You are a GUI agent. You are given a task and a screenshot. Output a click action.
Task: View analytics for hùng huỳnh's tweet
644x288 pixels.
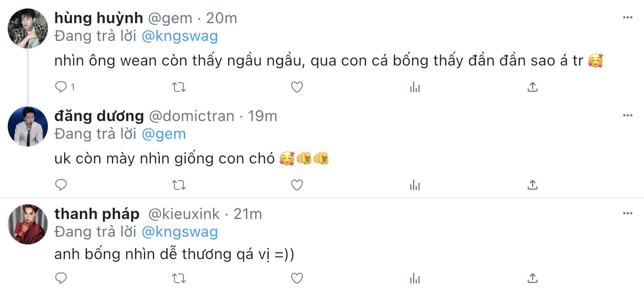(415, 87)
